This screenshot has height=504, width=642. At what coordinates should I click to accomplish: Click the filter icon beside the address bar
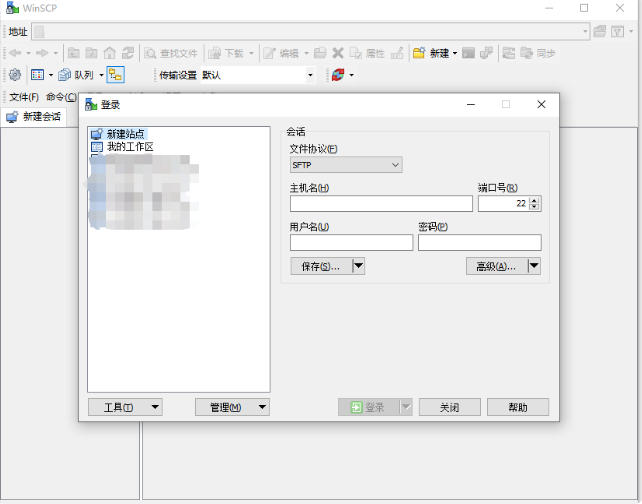click(x=617, y=32)
